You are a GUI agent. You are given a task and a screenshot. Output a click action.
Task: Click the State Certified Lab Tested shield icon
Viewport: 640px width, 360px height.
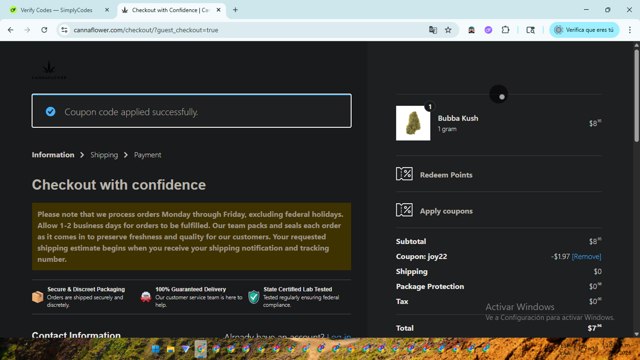click(x=253, y=297)
